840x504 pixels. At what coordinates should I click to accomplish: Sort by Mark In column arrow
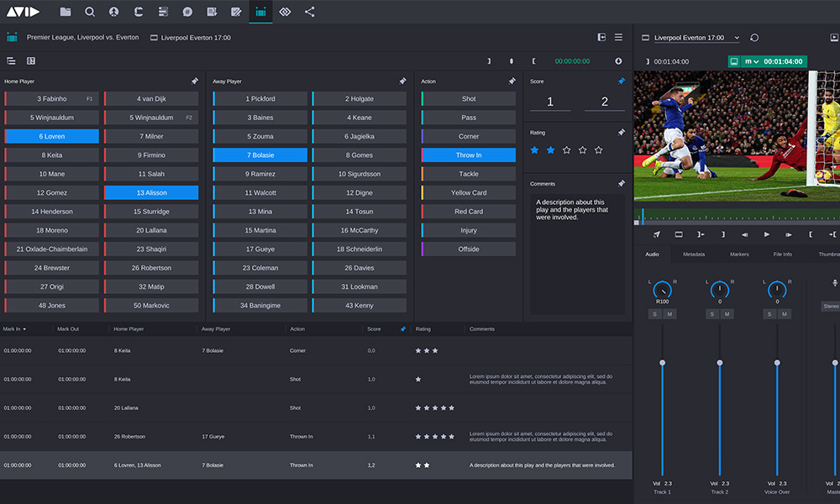pyautogui.click(x=24, y=329)
